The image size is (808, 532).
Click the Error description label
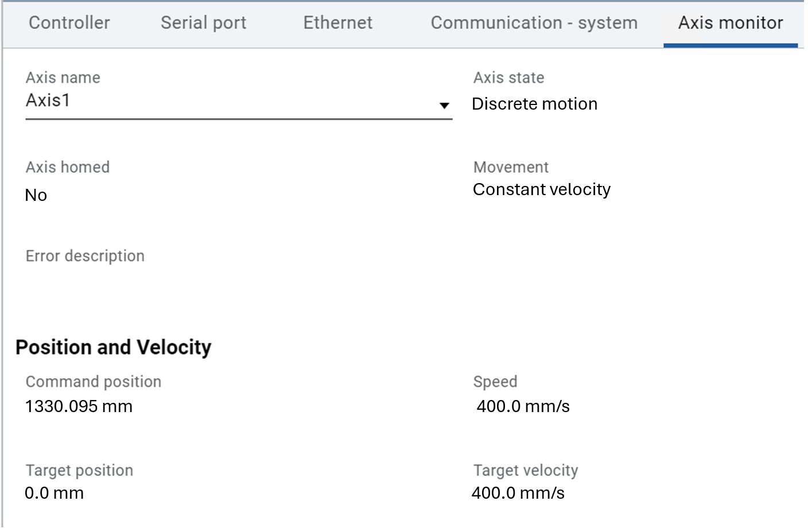(85, 256)
